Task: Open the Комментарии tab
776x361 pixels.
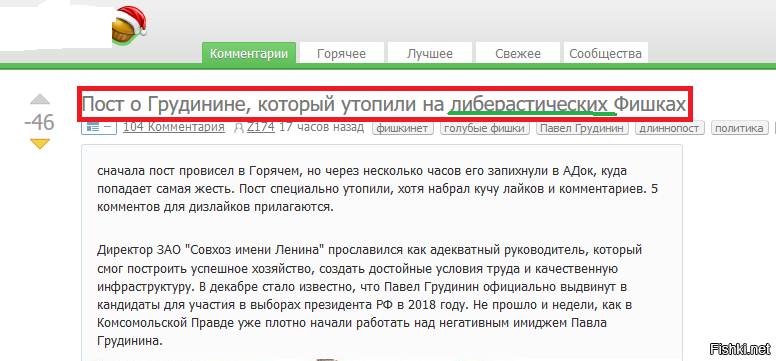Action: [x=249, y=53]
